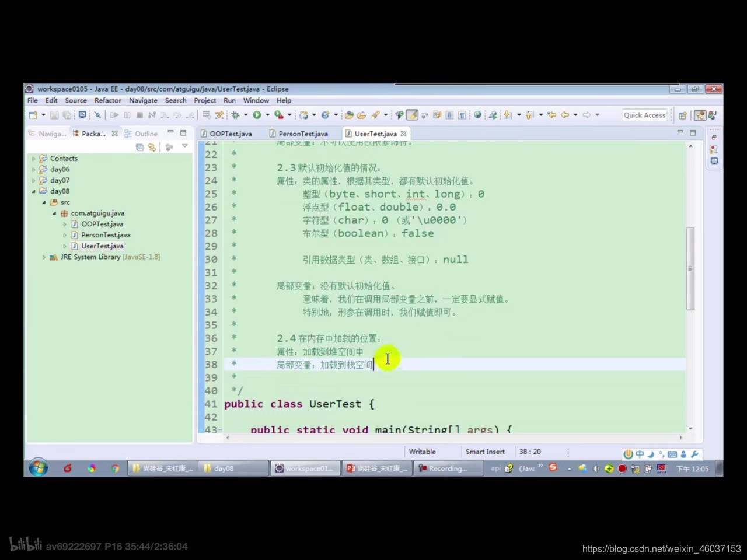Click the Back navigation arrow
747x560 pixels.
tap(564, 115)
